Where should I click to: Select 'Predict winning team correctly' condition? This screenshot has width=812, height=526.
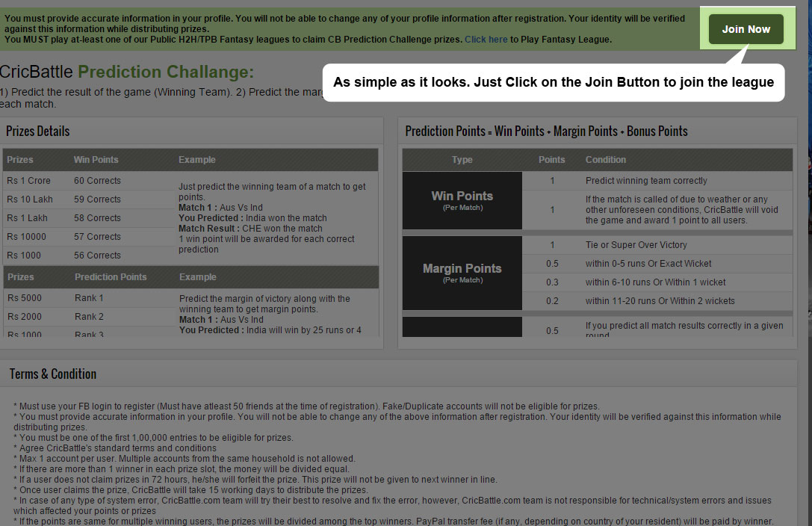[645, 181]
